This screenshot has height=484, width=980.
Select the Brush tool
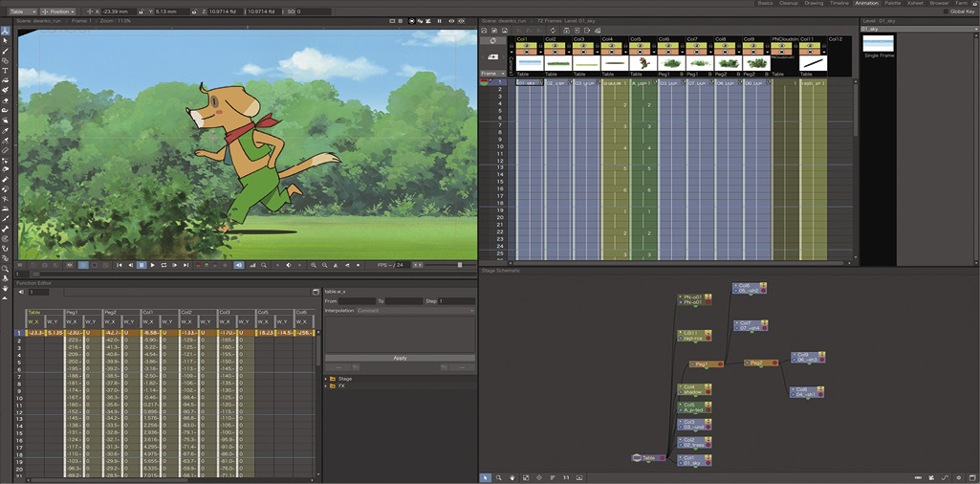(5, 51)
